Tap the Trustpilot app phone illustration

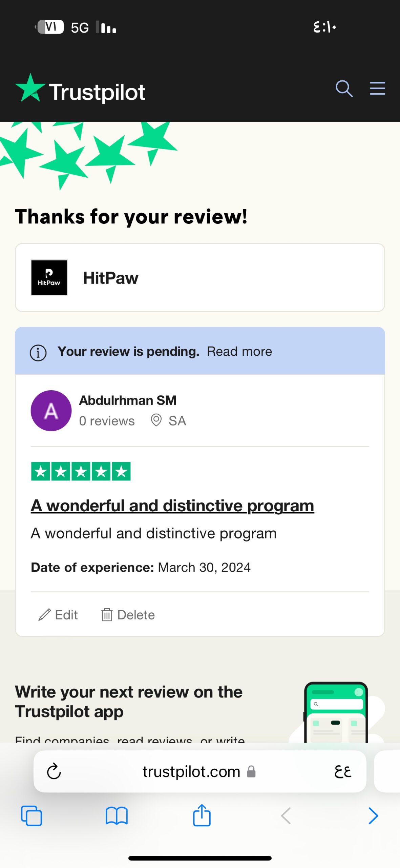(x=336, y=712)
